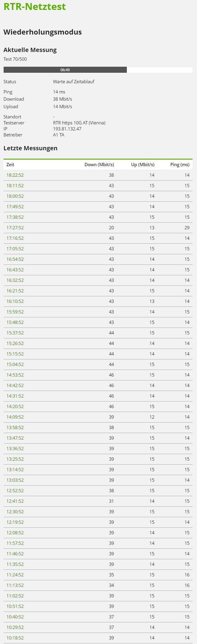Open the 11:24:52 measurement entry
The width and height of the screenshot is (197, 644).
[x=15, y=575]
